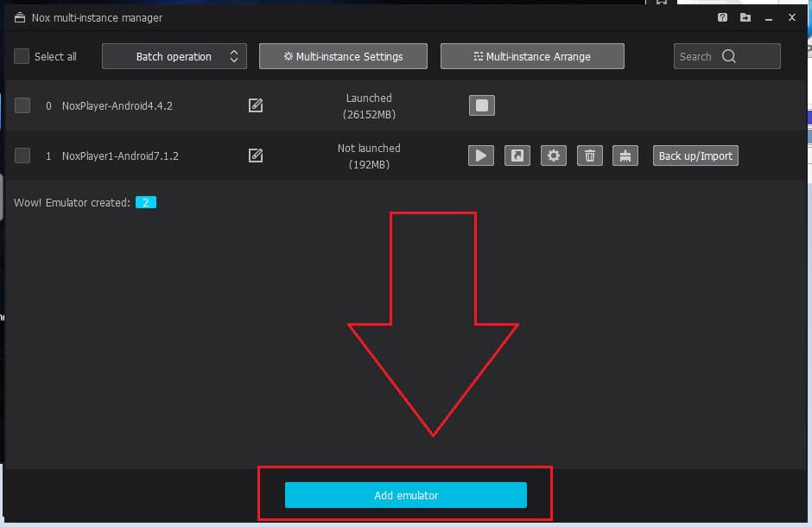Viewport: 812px width, 527px height.
Task: Open the help question mark icon
Action: click(722, 17)
